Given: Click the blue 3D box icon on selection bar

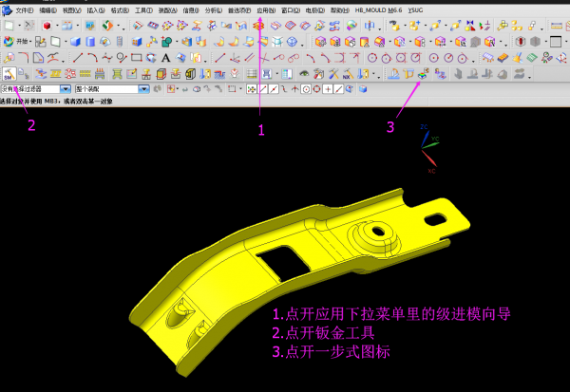Looking at the screenshot, I should coord(363,89).
